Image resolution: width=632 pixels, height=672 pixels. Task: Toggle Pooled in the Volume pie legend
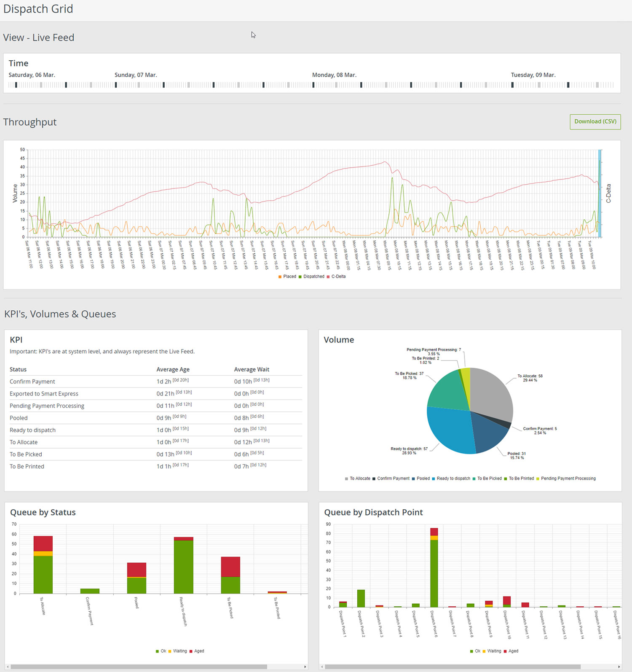click(x=420, y=478)
